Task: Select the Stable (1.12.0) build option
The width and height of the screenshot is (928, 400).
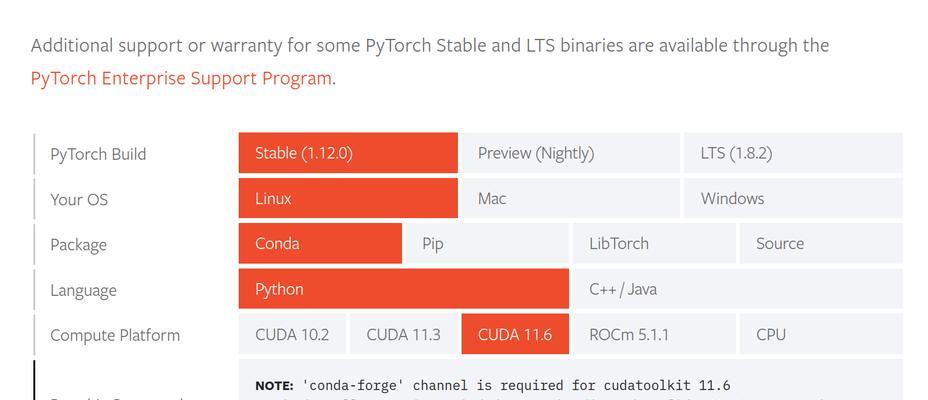Action: point(348,153)
